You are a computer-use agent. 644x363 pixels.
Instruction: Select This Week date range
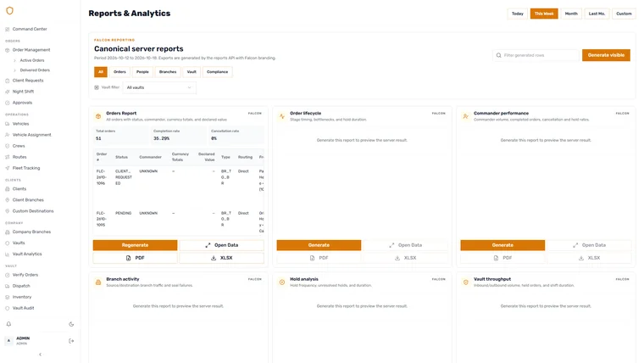point(544,14)
